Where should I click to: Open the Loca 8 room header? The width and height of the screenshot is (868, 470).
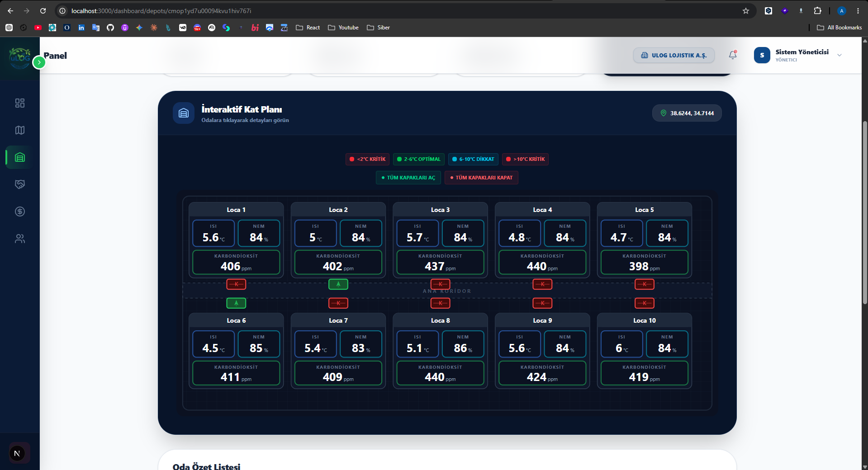(441, 320)
